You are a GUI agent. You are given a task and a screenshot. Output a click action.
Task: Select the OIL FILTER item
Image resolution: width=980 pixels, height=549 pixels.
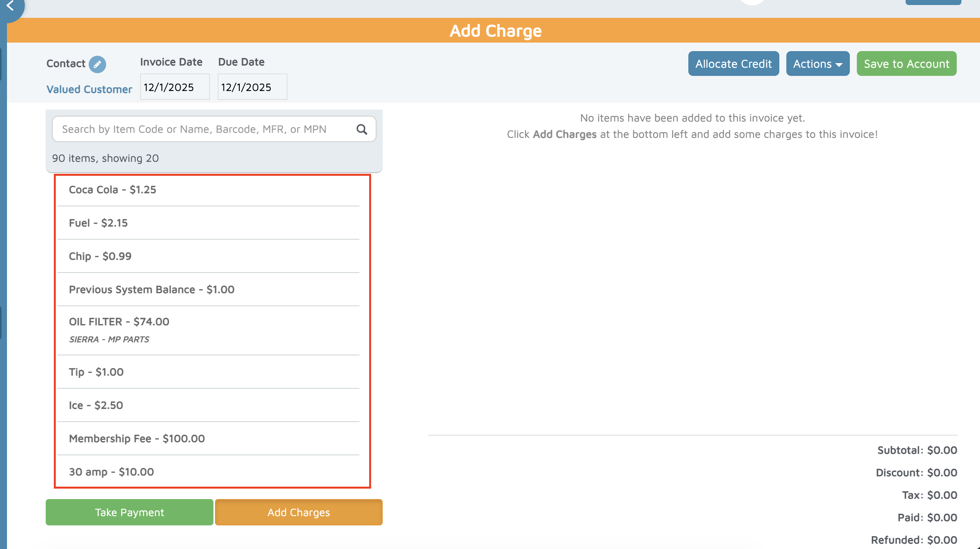pyautogui.click(x=119, y=322)
